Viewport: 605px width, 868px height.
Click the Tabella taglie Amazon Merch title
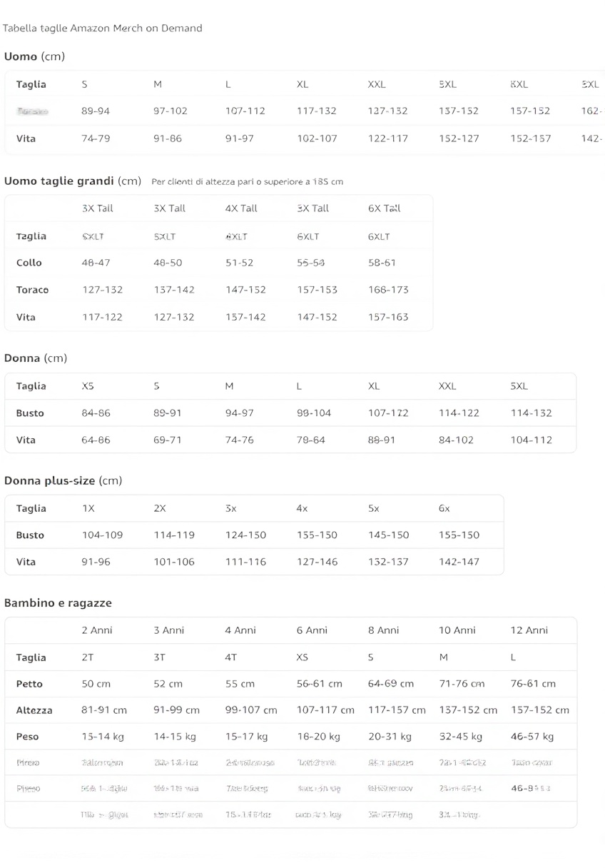click(103, 29)
